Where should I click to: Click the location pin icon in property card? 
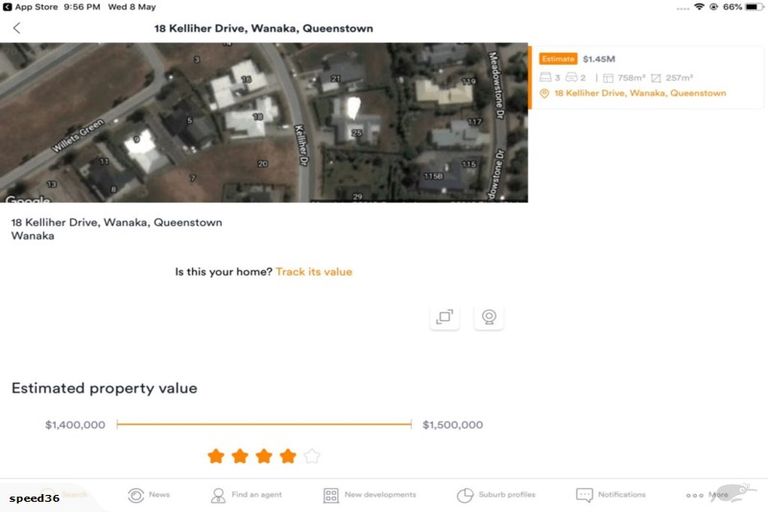tap(544, 93)
